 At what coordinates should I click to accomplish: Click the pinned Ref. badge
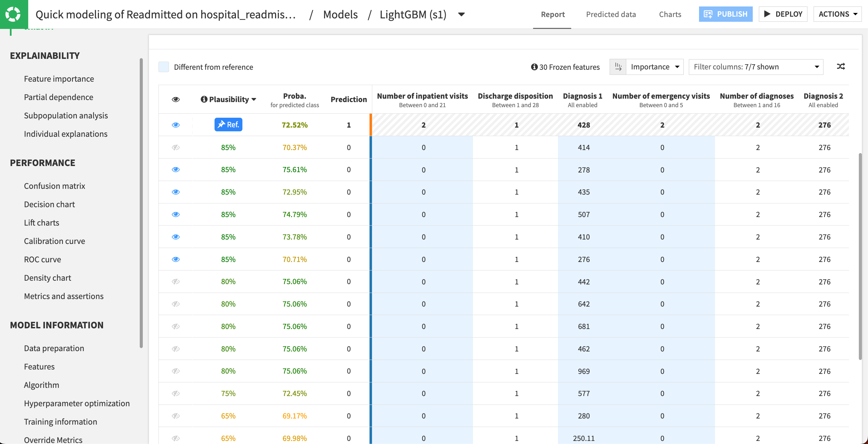pos(228,125)
